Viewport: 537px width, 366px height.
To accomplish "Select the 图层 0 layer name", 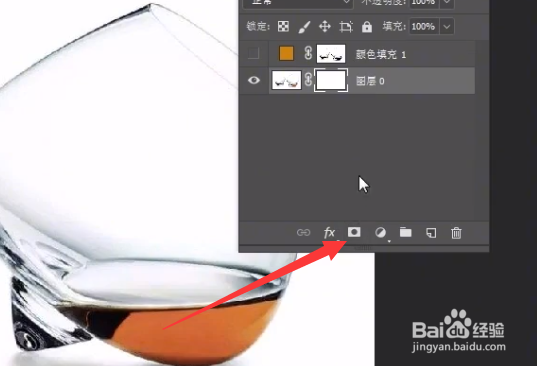I will 370,81.
